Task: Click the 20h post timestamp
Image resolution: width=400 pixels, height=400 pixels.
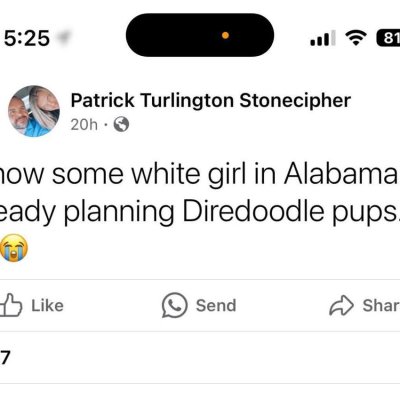Action: pos(84,125)
